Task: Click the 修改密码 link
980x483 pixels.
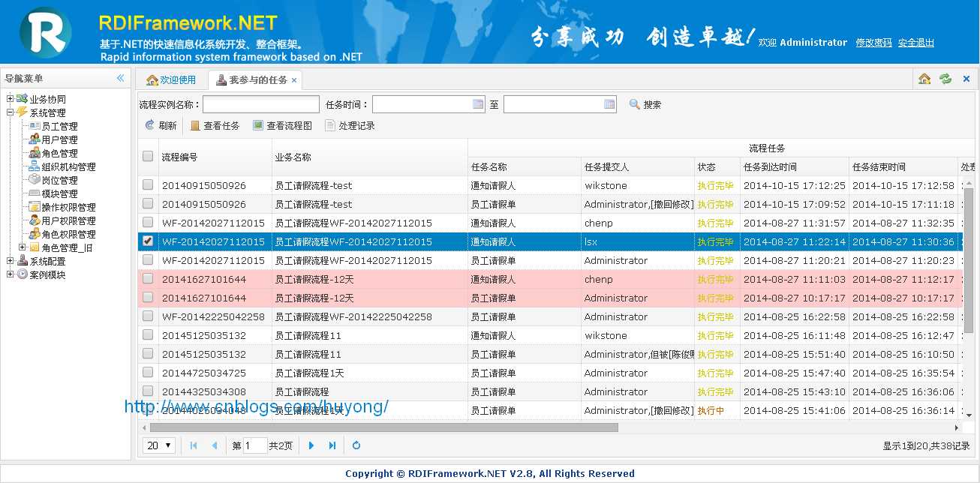Action: click(x=873, y=43)
